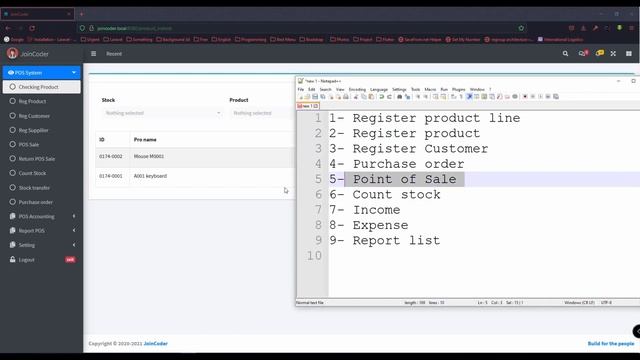Screen dimensions: 640x360
Task: Open the grid apps icon in header
Action: 629,53
